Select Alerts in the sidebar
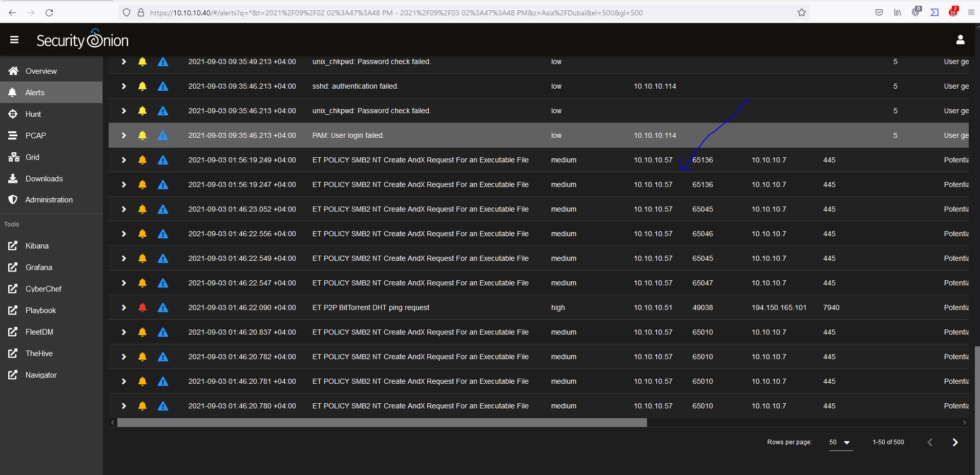The height and width of the screenshot is (475, 980). (51, 92)
